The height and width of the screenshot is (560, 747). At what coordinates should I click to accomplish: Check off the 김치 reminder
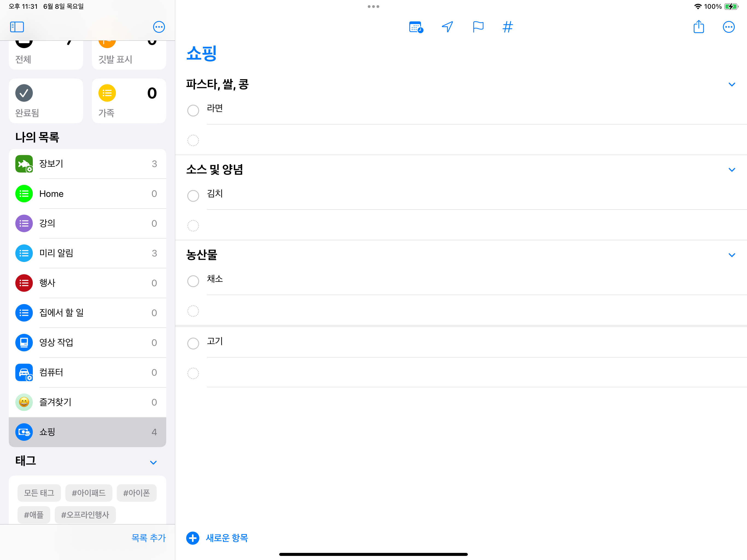click(193, 196)
